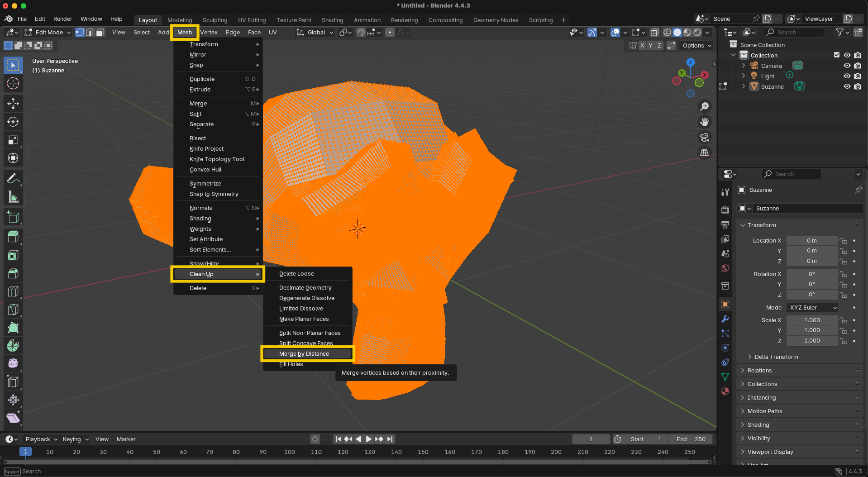This screenshot has width=868, height=477.
Task: Switch to the Sculpting workspace tab
Action: [x=215, y=20]
